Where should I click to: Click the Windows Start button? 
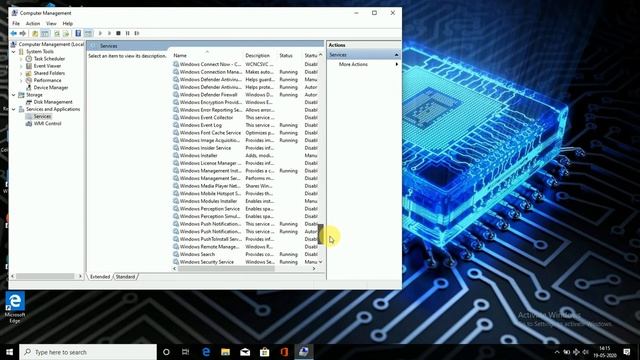tap(9, 352)
